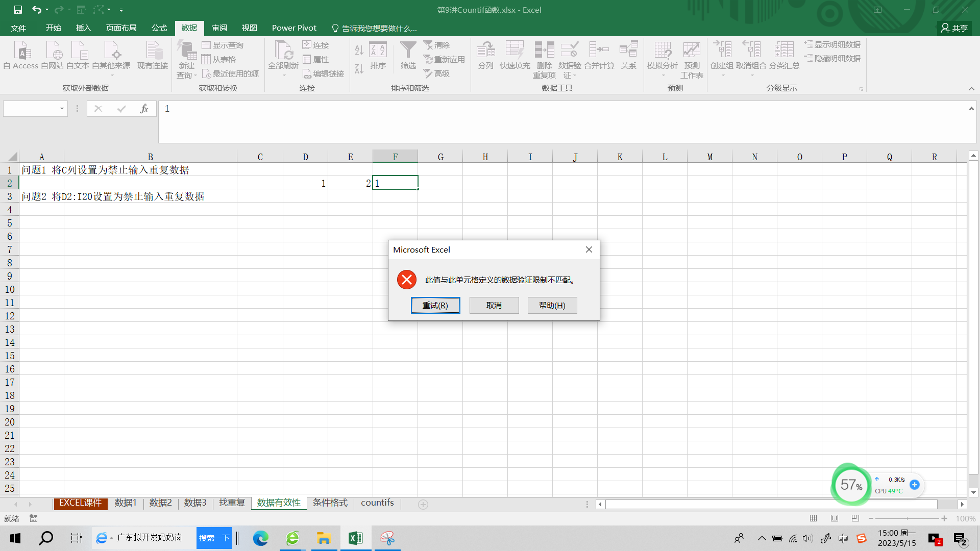
Task: Open the Name Box dropdown arrow
Action: point(62,109)
